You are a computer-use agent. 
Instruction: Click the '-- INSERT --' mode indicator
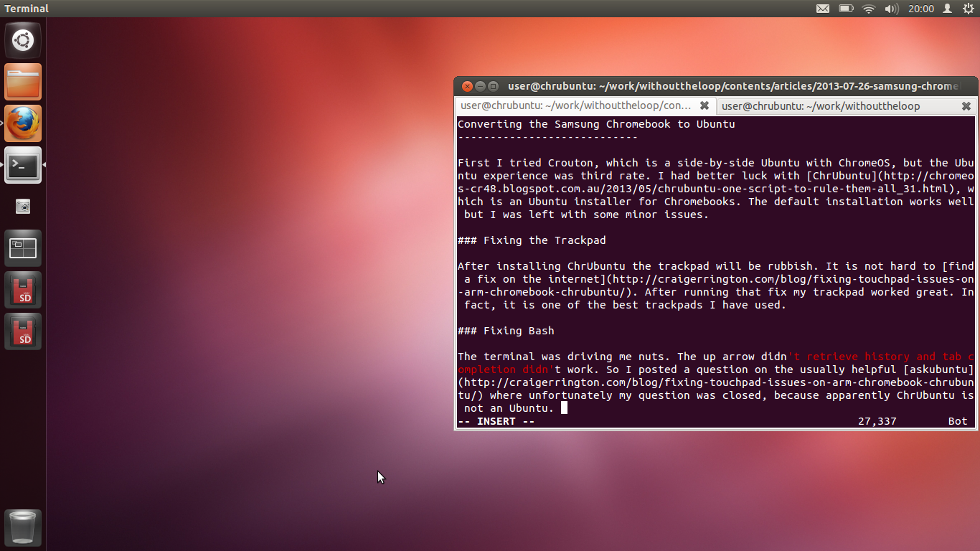(496, 420)
